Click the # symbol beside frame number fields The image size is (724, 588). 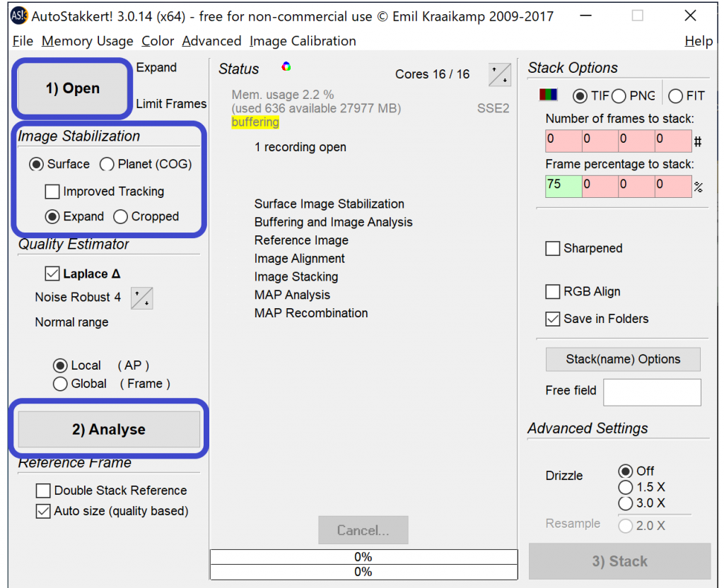(698, 141)
